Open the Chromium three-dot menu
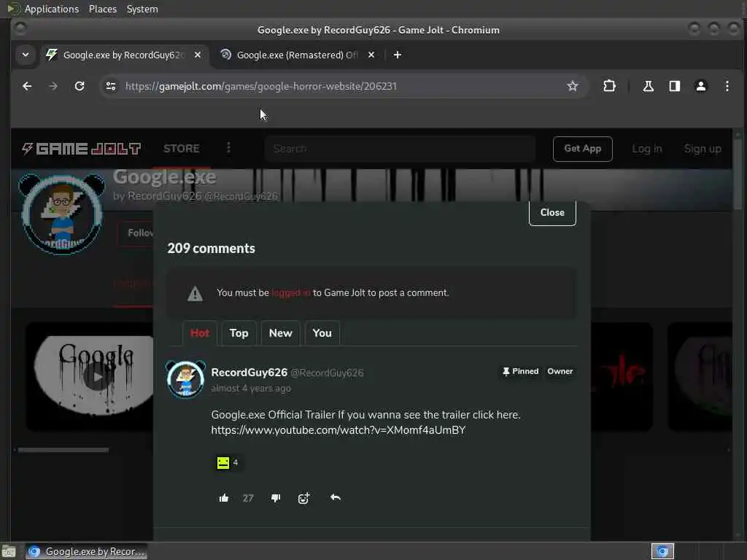 click(727, 86)
